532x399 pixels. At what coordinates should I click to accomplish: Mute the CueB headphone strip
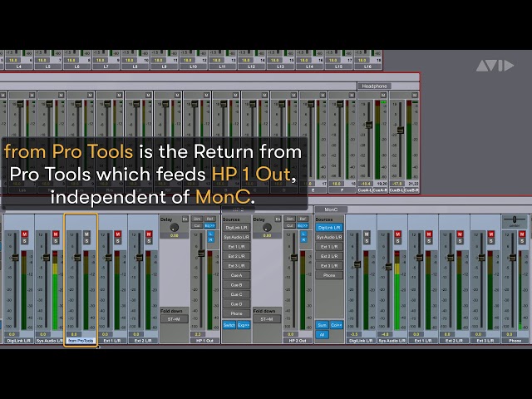click(x=415, y=95)
